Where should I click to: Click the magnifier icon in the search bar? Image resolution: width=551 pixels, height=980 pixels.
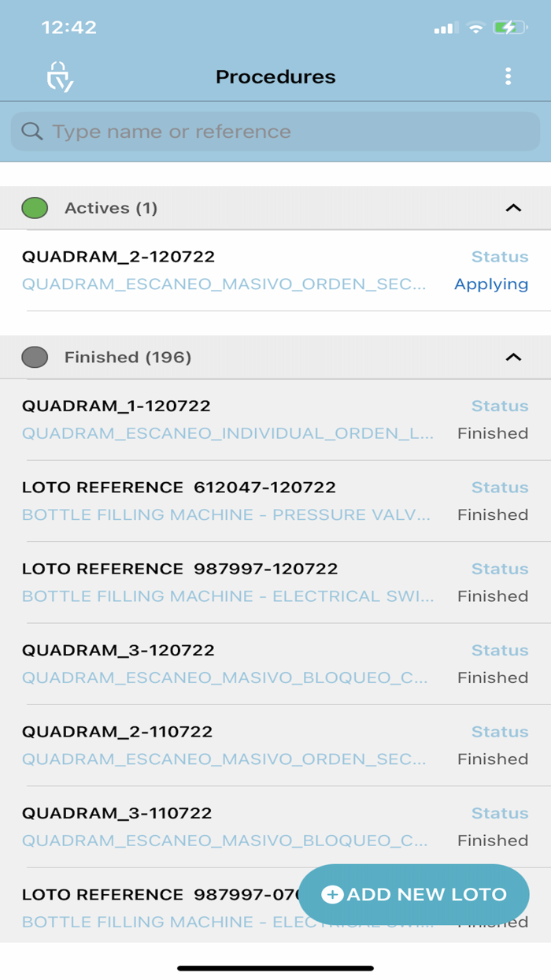pyautogui.click(x=31, y=131)
